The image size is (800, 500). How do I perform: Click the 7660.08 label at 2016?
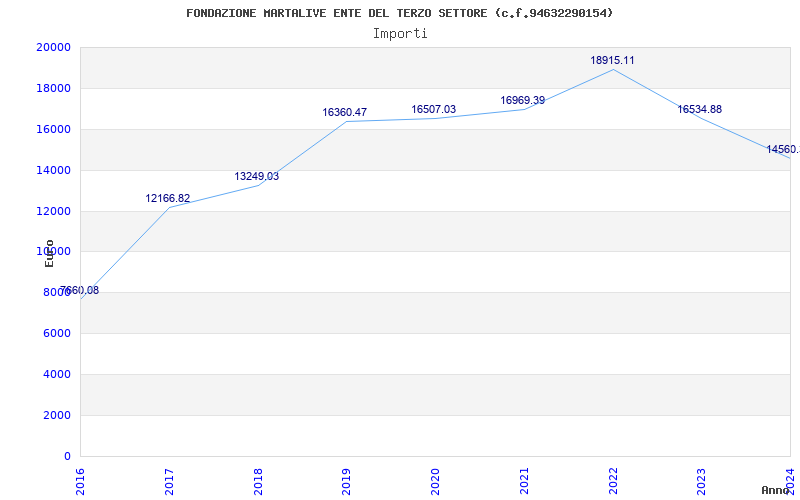(79, 291)
